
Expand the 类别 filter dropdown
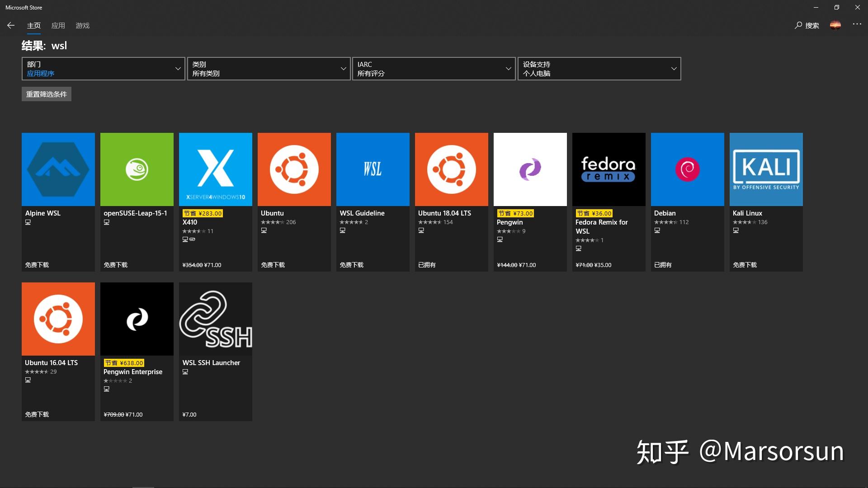click(x=269, y=69)
